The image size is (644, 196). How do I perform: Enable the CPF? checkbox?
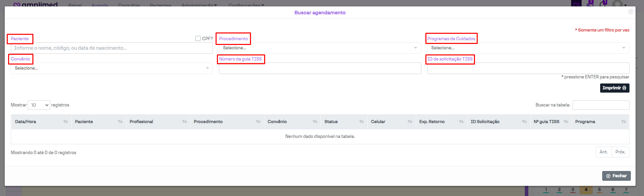(198, 39)
